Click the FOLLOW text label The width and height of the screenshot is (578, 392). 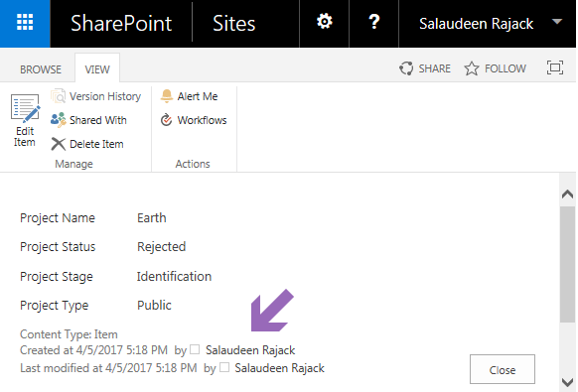[x=506, y=68]
